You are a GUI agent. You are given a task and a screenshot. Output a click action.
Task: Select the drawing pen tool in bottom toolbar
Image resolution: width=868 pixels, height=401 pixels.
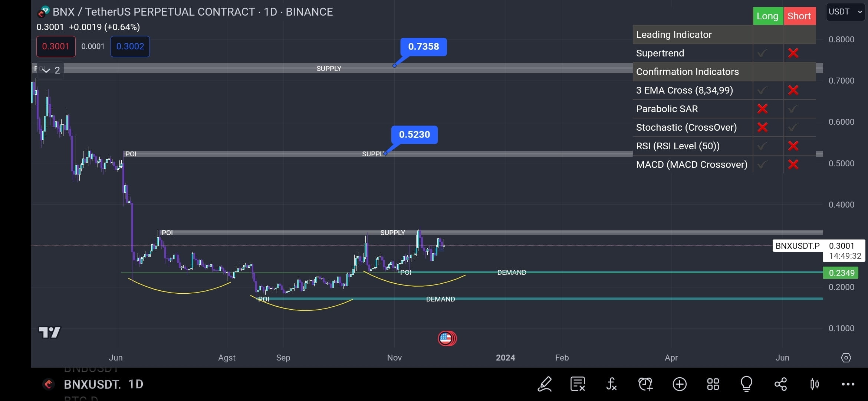[545, 384]
